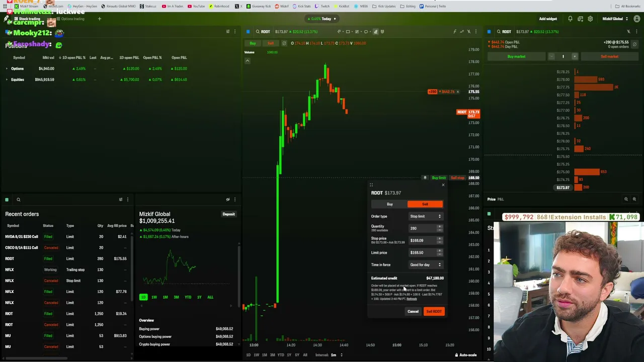The image size is (644, 362).
Task: Toggle lightning icon on order ladder widget
Action: tap(628, 32)
